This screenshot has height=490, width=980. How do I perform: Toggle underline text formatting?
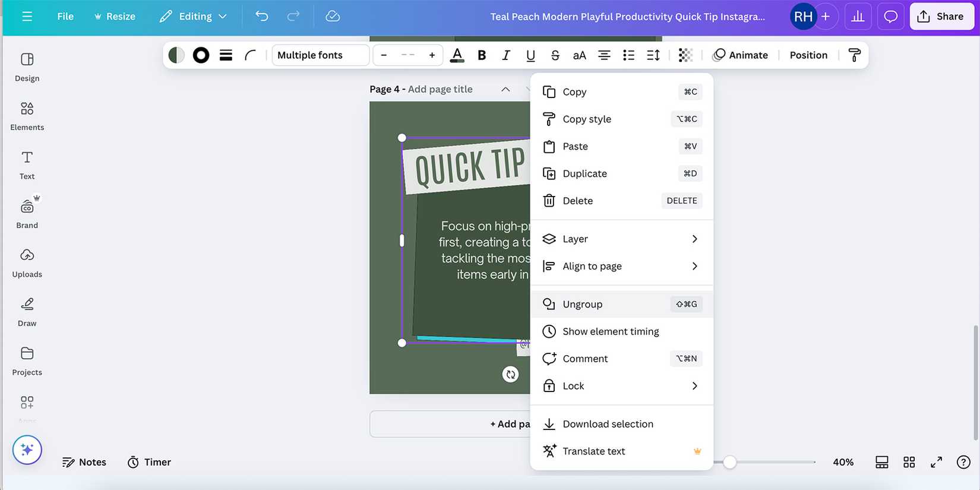(x=530, y=55)
